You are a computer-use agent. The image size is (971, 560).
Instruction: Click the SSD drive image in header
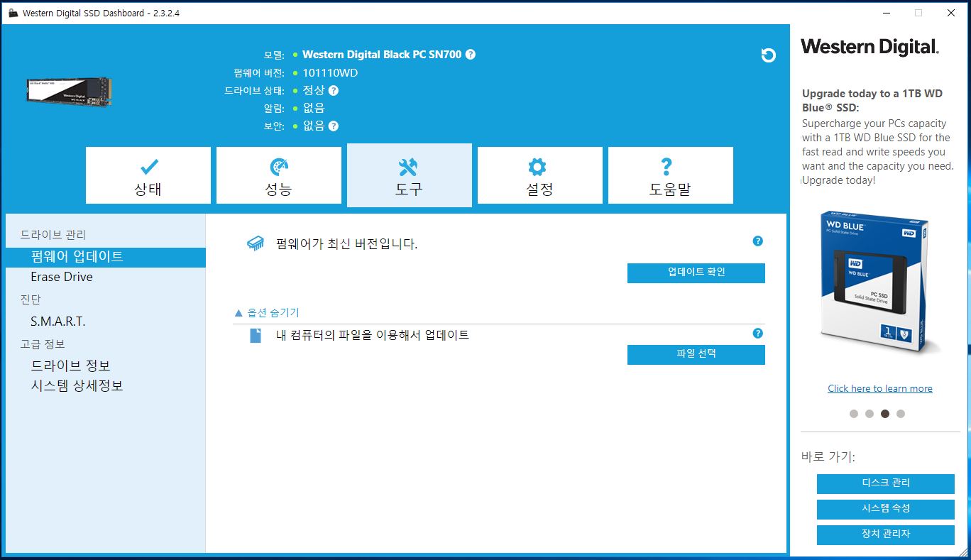[x=70, y=92]
